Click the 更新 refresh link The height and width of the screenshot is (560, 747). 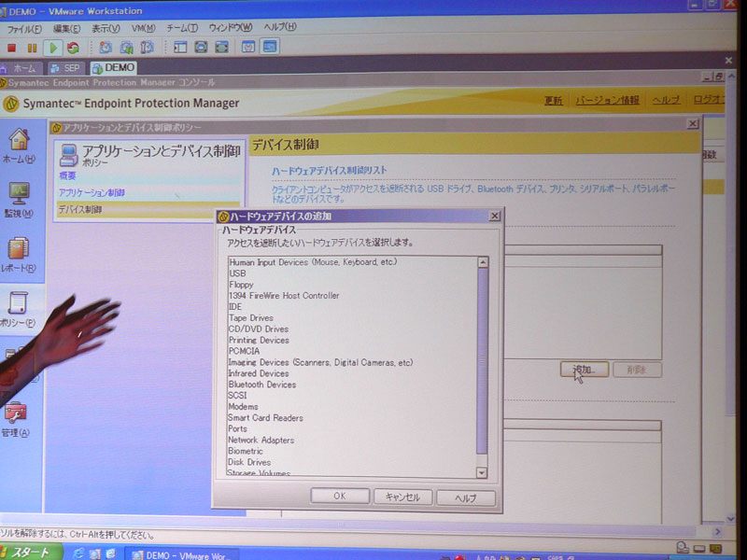553,101
